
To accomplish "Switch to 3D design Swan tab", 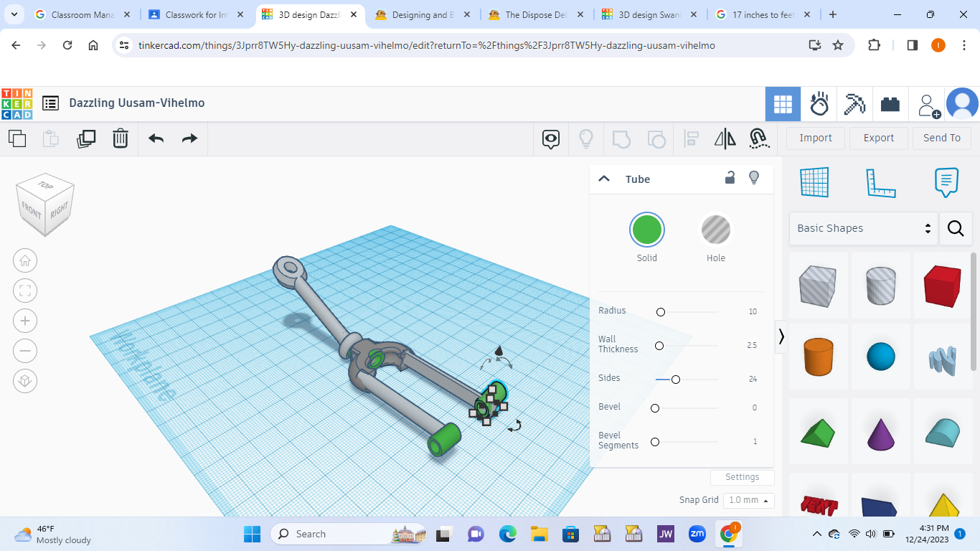I will [650, 14].
